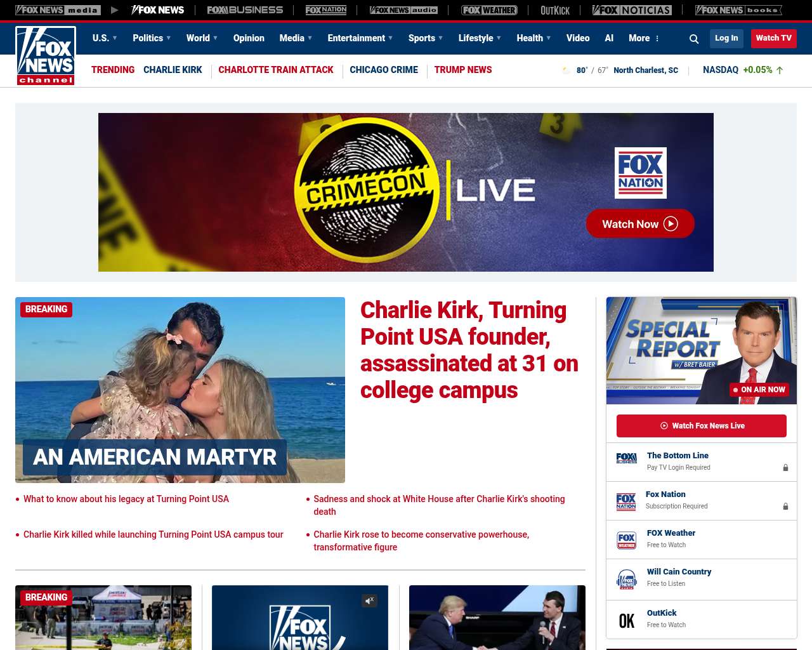This screenshot has width=812, height=650.
Task: Open the Chicago Crime trending topic
Action: 384,70
